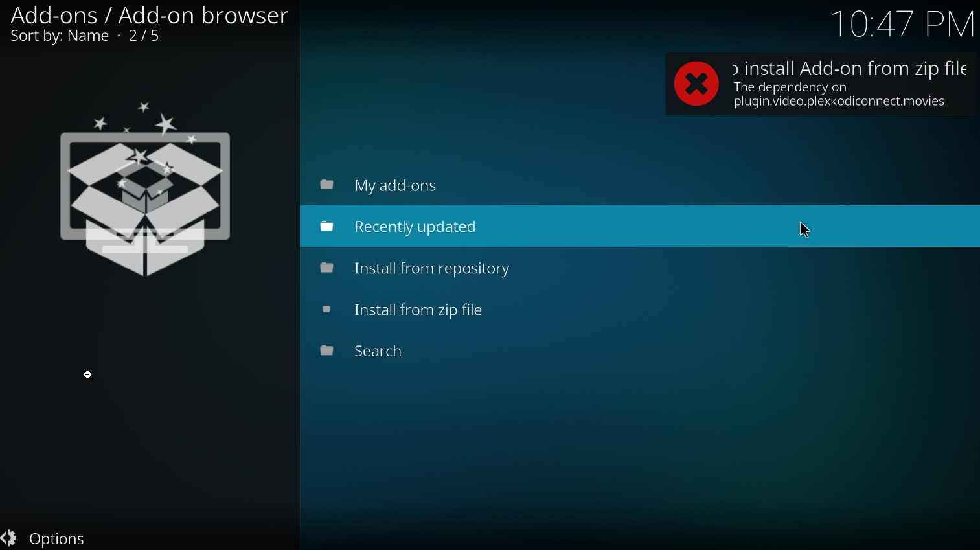This screenshot has height=550, width=980.
Task: Open the Options menu at the bottom left
Action: tap(43, 538)
